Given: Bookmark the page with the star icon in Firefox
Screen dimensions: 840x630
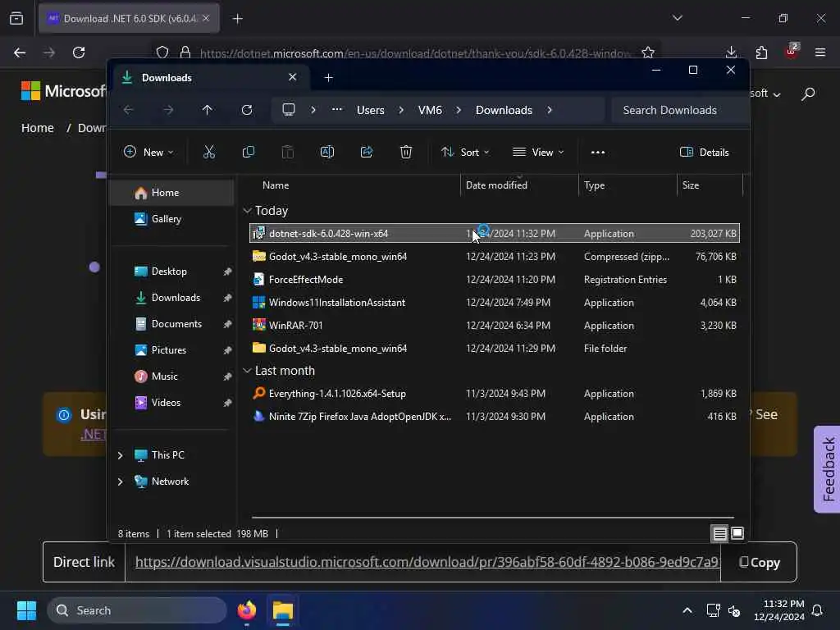Looking at the screenshot, I should pyautogui.click(x=648, y=52).
